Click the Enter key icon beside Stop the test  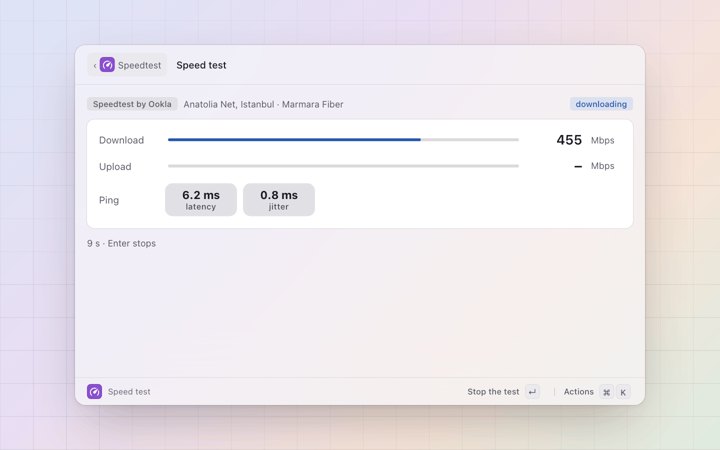click(532, 392)
